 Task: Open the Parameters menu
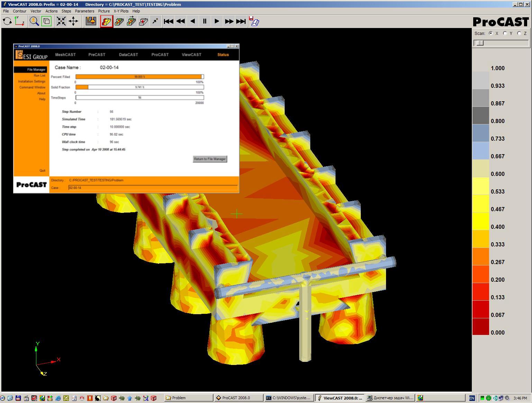(x=84, y=11)
